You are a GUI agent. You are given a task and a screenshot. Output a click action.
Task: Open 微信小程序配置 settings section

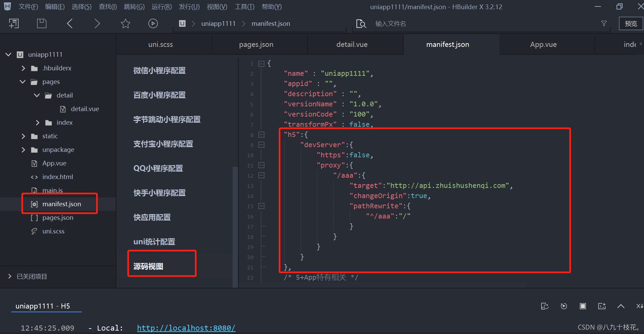160,70
